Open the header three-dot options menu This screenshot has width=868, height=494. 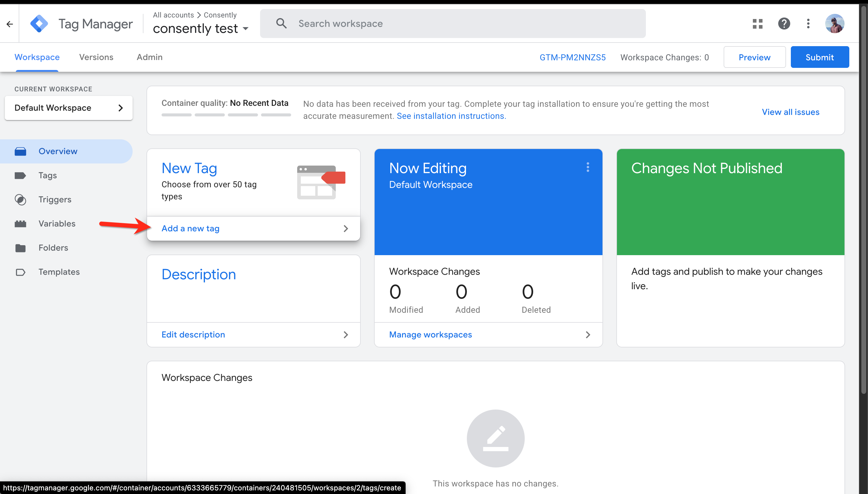click(x=808, y=24)
